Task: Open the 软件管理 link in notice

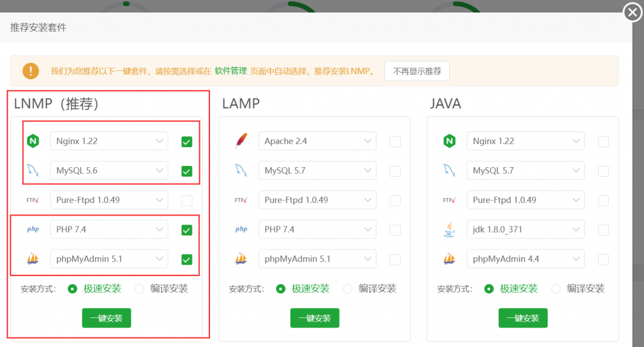Action: tap(230, 71)
